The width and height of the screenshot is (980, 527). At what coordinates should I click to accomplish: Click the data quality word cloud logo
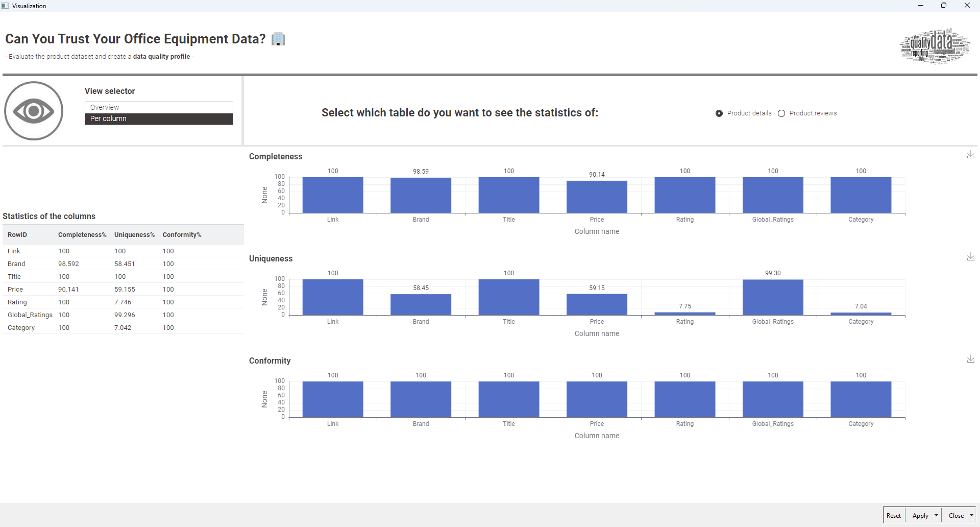coord(935,46)
